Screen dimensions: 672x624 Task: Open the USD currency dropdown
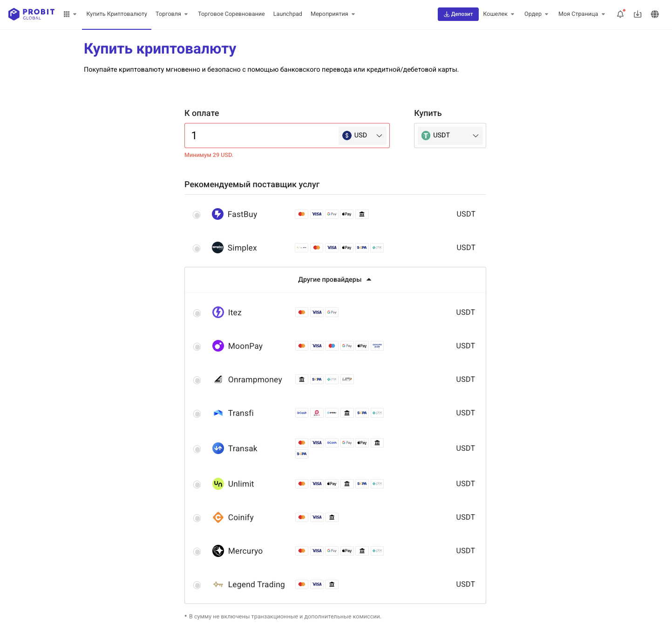click(362, 136)
